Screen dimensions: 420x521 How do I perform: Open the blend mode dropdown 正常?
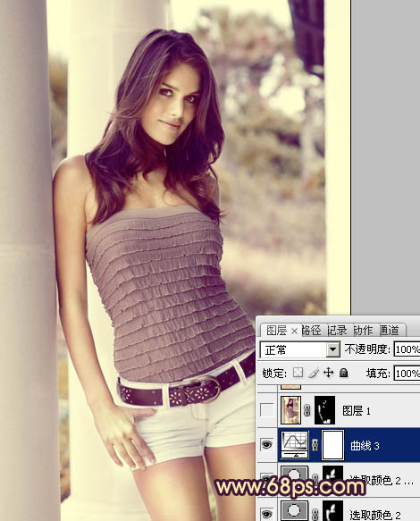coord(300,349)
